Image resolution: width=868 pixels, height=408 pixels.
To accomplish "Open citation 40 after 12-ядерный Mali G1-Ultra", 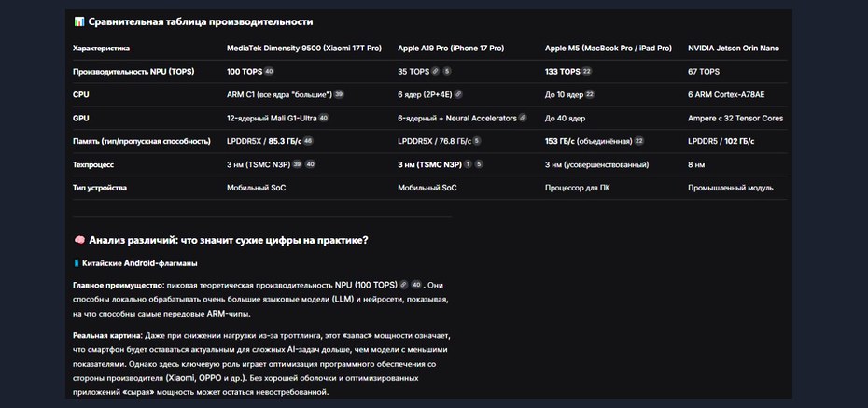I will point(324,118).
